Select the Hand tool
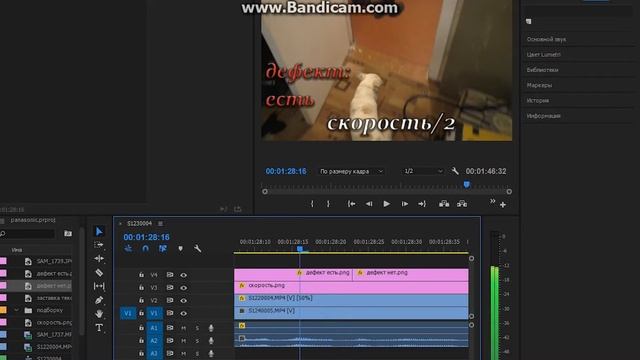This screenshot has width=640, height=360. click(x=99, y=313)
